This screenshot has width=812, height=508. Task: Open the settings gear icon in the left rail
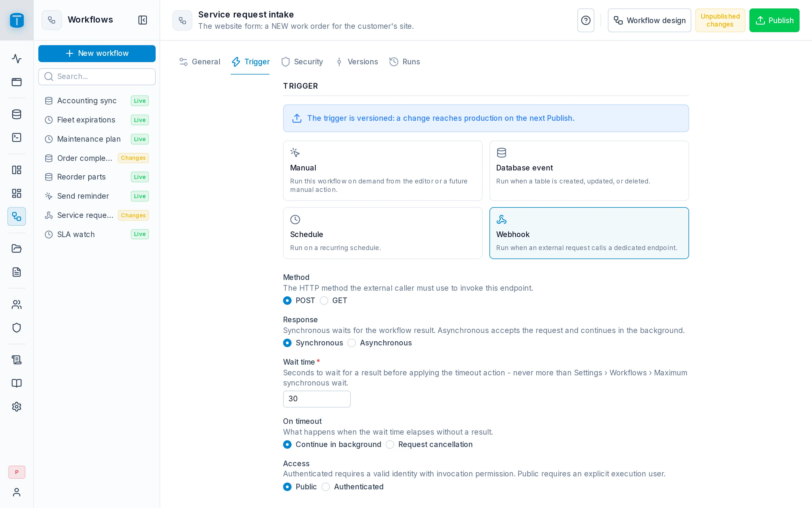[17, 406]
